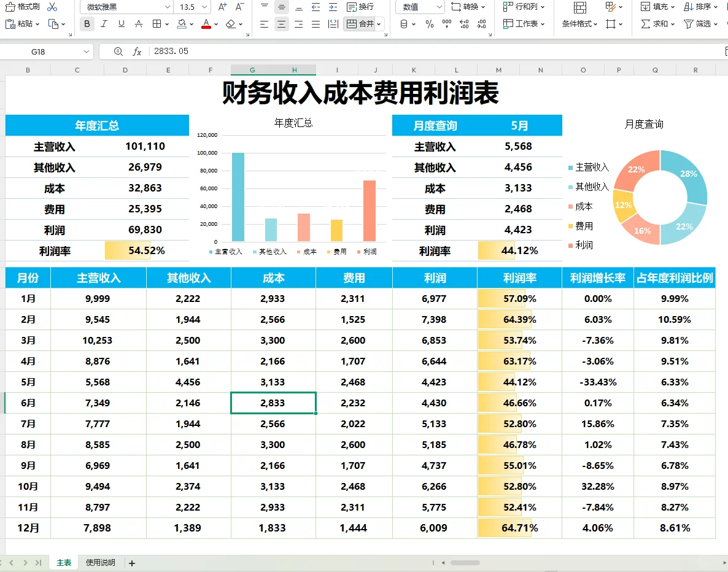Toggle Bold formatting

click(x=87, y=24)
